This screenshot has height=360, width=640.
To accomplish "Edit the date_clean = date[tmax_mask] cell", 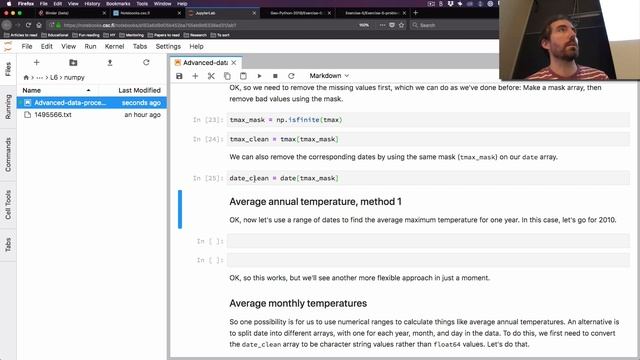I will tap(428, 178).
